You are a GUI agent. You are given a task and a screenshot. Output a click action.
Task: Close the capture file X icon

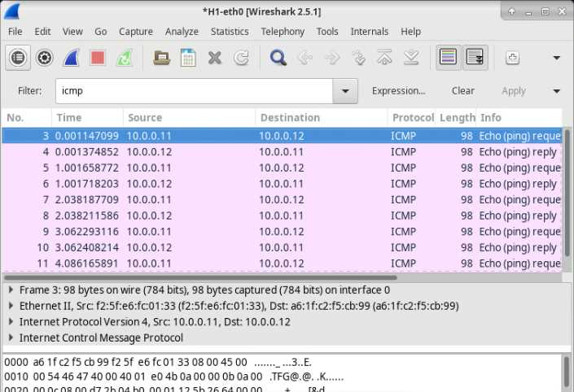(214, 58)
